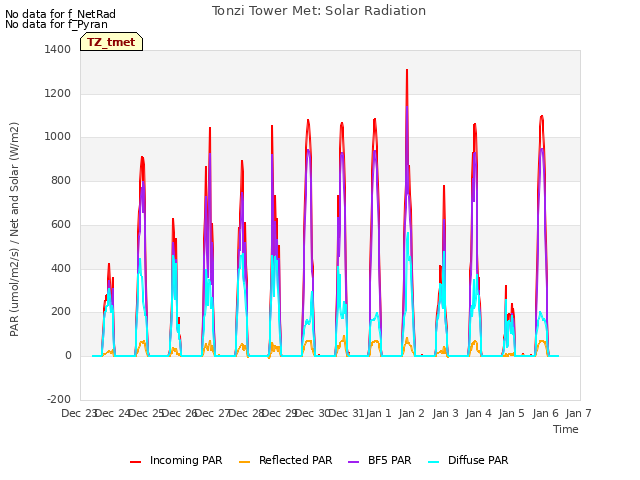
Task: Click the y-axis tick label -200
Action: pyautogui.click(x=59, y=399)
